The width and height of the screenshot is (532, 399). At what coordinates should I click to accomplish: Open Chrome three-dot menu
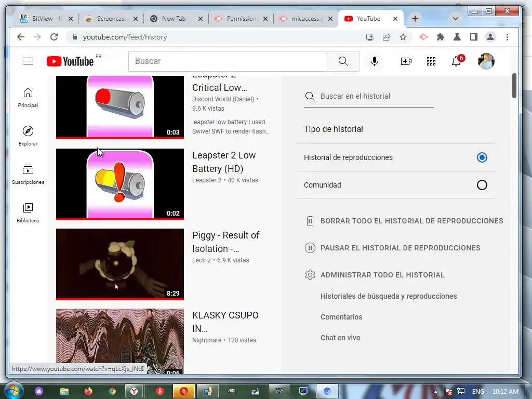507,37
